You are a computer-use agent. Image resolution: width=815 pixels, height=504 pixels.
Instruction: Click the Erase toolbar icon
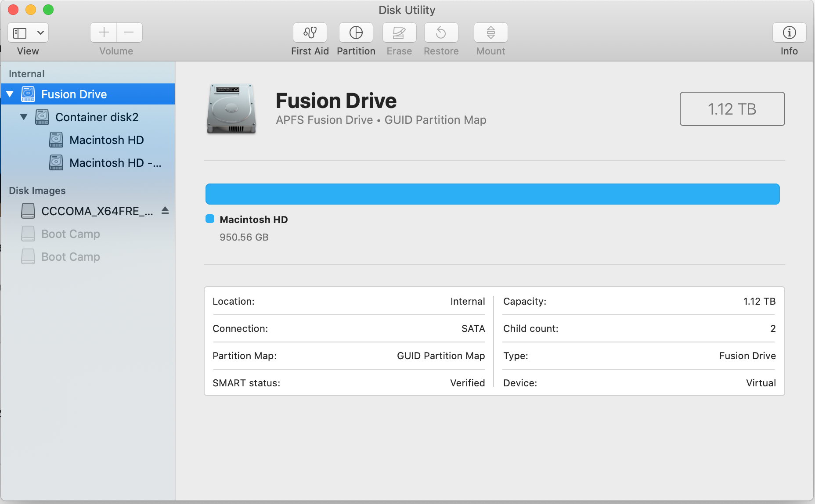[x=399, y=33]
